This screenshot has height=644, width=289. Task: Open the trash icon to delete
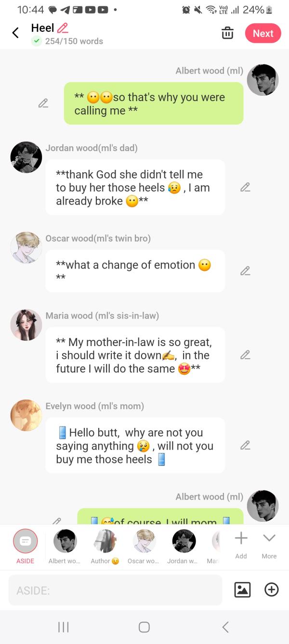coord(227,33)
